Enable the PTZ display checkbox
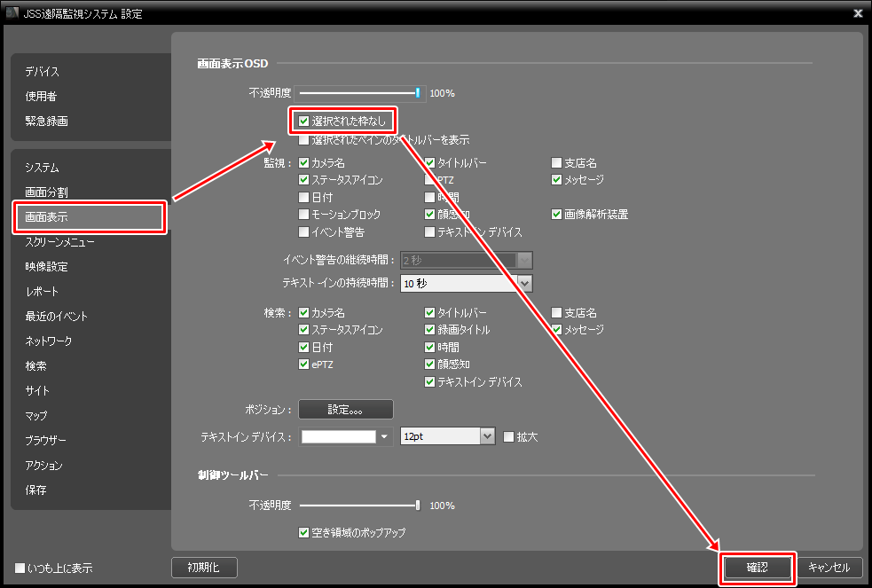The image size is (872, 588). pos(428,179)
